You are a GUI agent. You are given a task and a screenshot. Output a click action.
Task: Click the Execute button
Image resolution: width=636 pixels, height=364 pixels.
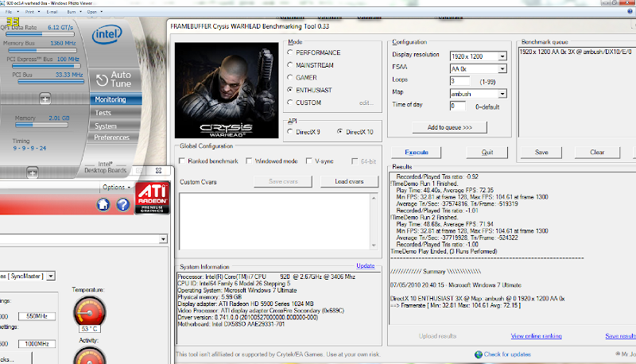[x=416, y=153]
